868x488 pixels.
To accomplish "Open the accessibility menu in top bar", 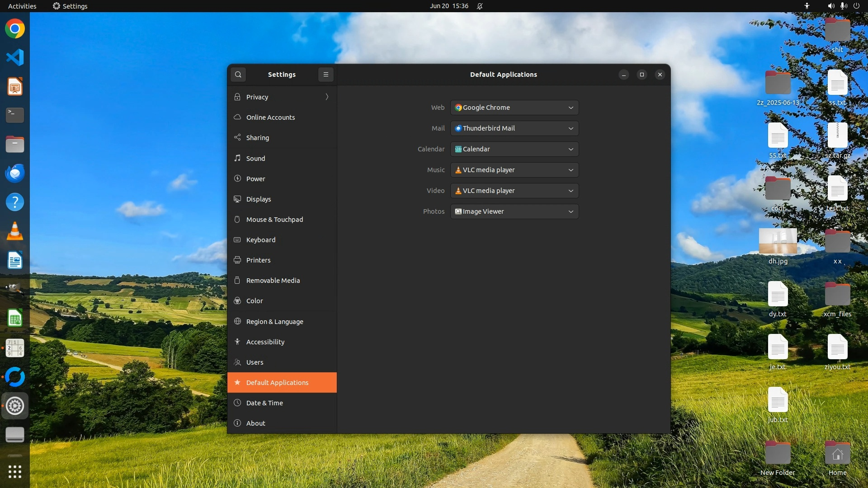I will (807, 6).
